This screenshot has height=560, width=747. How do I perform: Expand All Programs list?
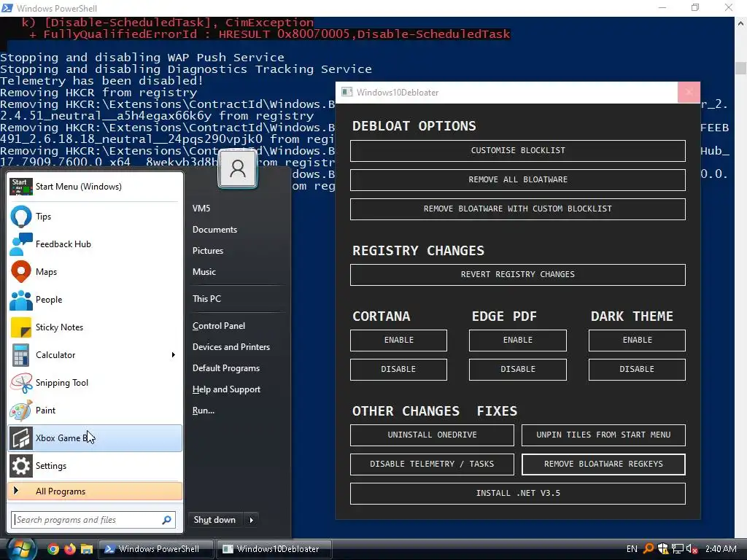(95, 491)
